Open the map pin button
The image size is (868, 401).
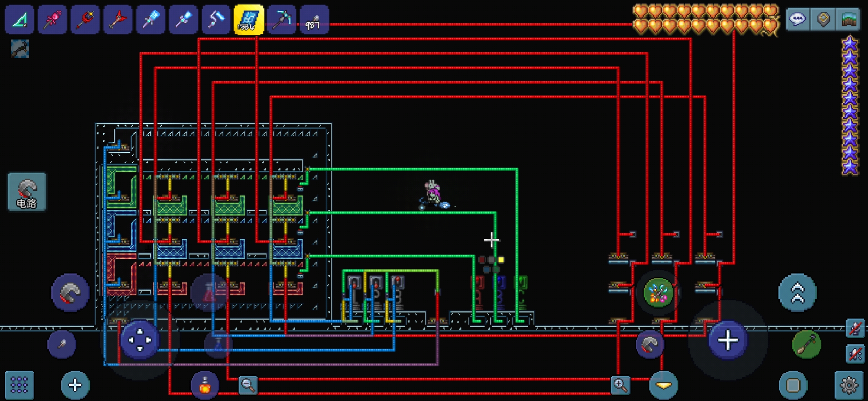pyautogui.click(x=823, y=19)
